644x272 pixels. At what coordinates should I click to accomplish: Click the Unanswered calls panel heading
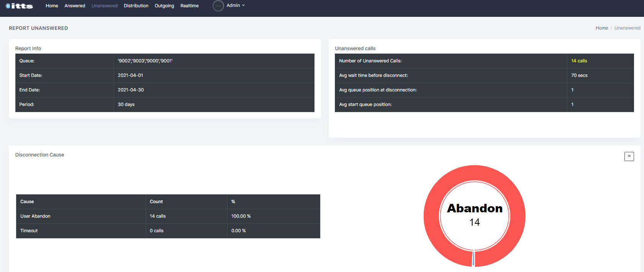[355, 48]
